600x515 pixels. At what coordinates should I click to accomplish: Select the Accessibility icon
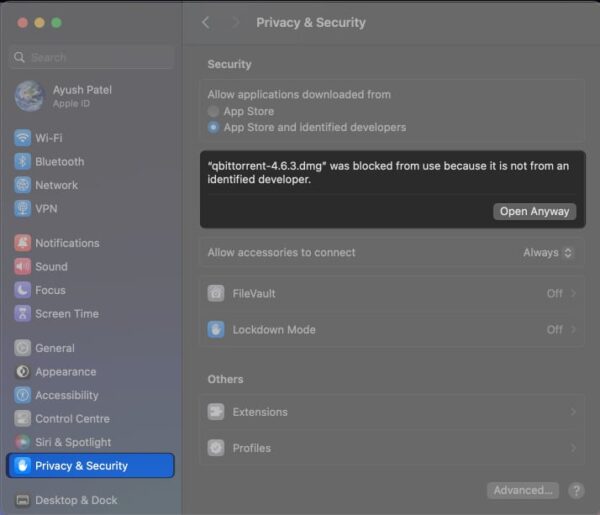coord(23,395)
